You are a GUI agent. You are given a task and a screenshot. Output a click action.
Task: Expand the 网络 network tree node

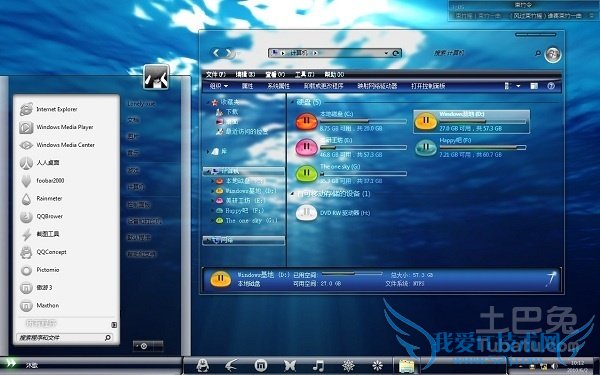click(208, 240)
